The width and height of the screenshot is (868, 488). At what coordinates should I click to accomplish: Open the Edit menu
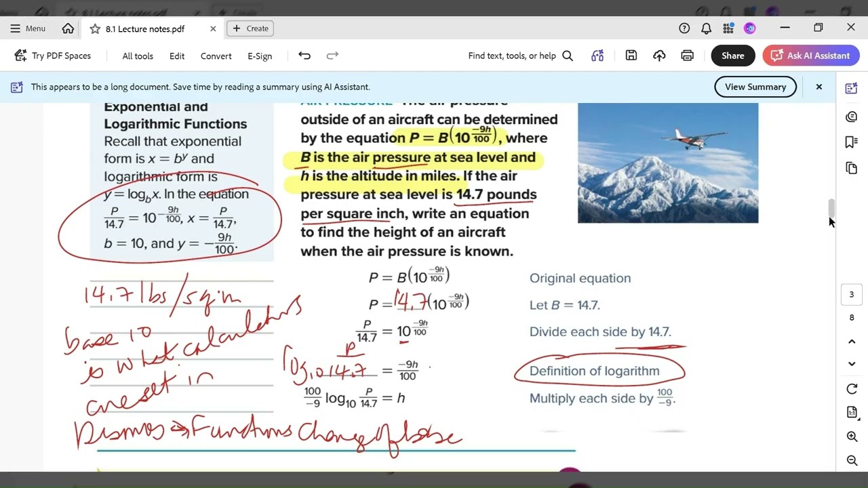[177, 56]
